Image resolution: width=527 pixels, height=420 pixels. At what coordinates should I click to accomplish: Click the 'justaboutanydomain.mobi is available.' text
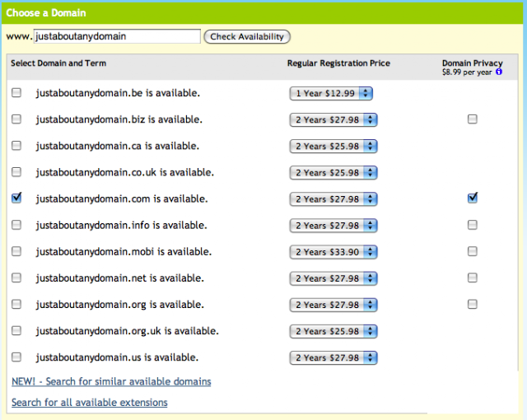click(124, 252)
